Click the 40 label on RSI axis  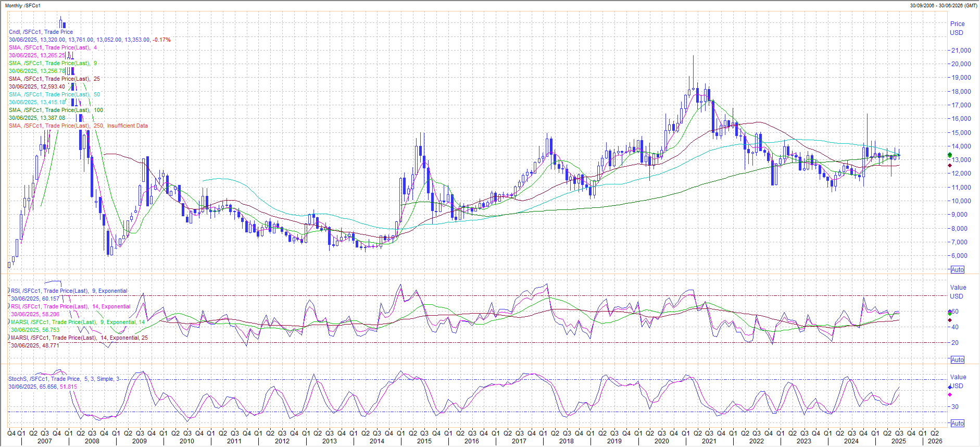pos(955,327)
